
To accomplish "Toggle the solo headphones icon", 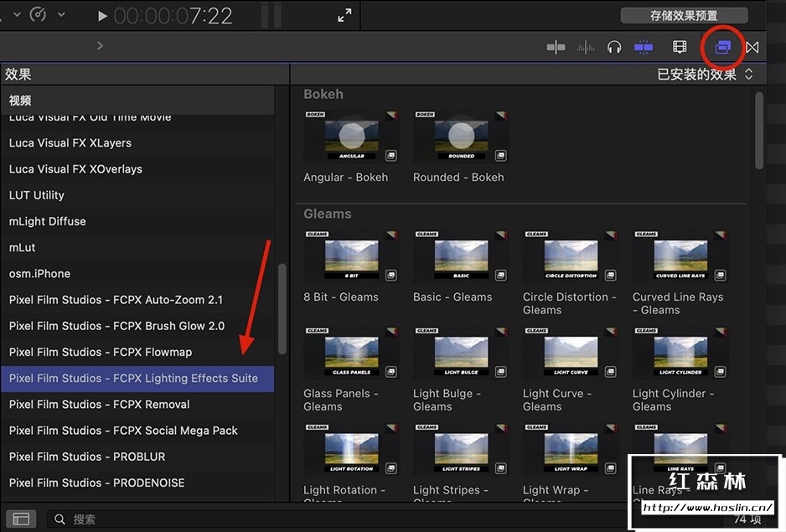I will (x=614, y=48).
